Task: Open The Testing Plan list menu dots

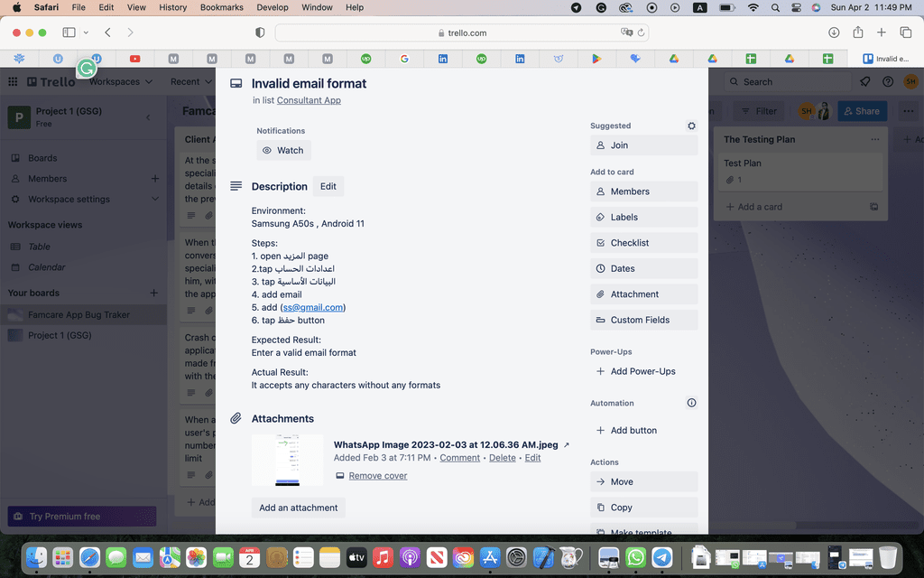Action: [875, 140]
